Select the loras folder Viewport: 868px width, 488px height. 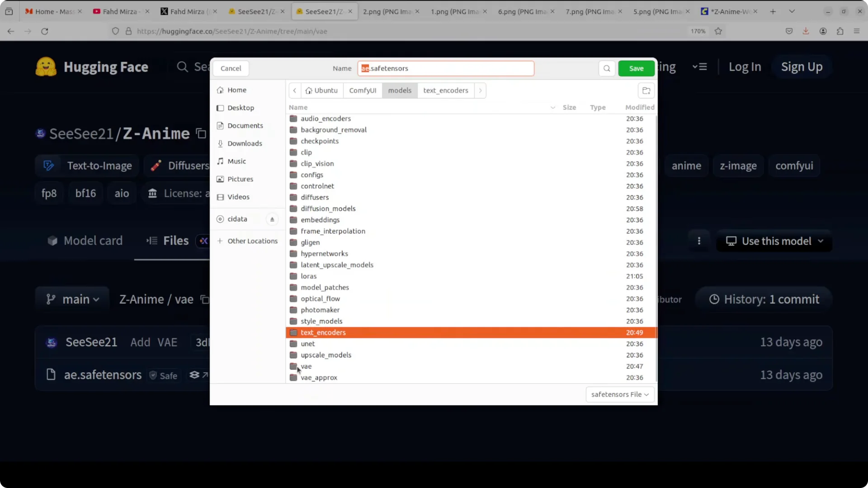[x=471, y=276]
